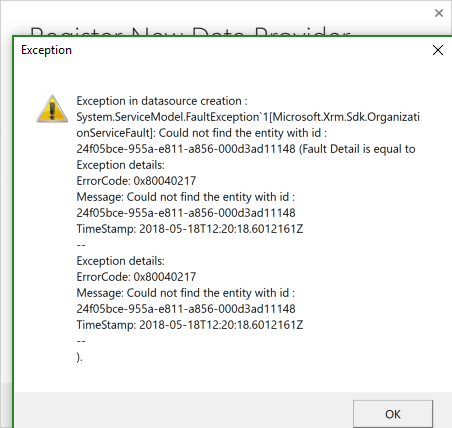Click the second 'Message: Could not find the entity' line
This screenshot has width=452, height=428.
[186, 293]
